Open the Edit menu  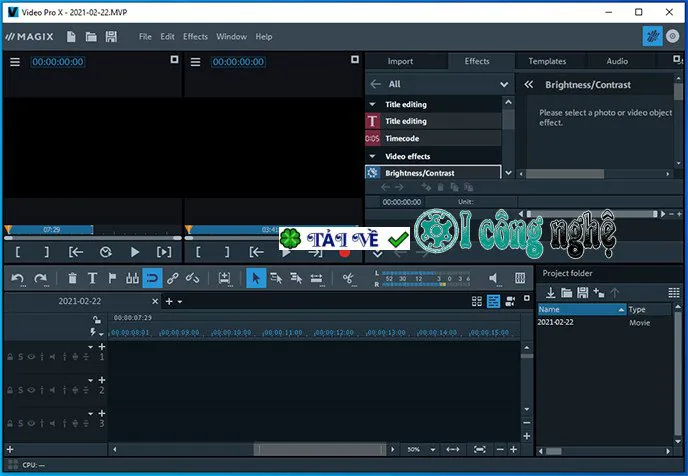coord(167,37)
